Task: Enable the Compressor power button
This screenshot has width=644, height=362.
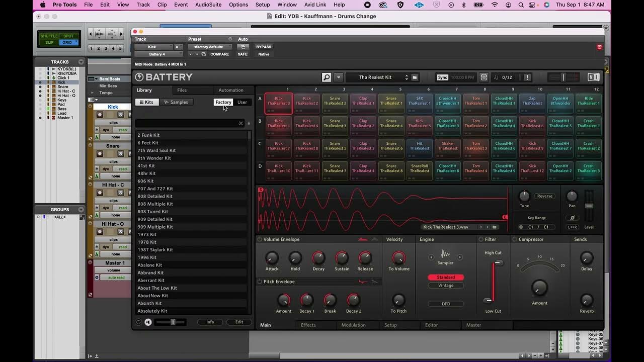Action: pyautogui.click(x=514, y=239)
